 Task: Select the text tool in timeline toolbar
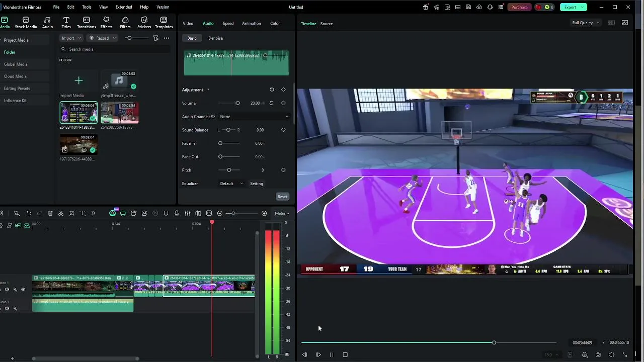(x=83, y=213)
